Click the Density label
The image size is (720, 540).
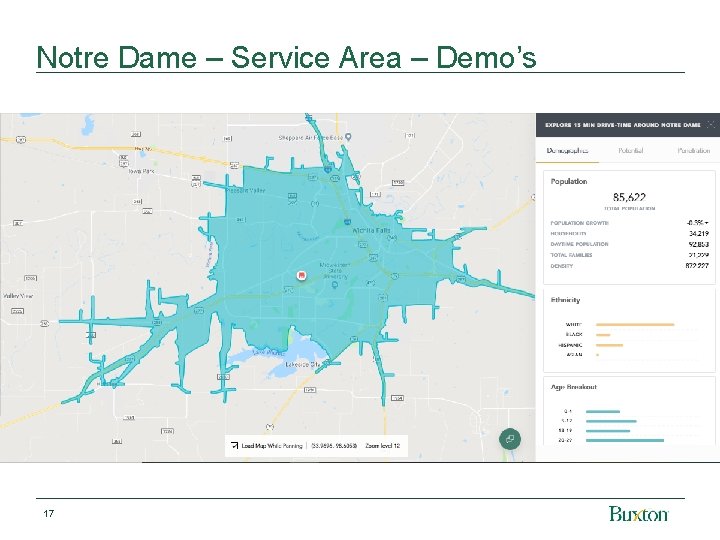click(562, 266)
